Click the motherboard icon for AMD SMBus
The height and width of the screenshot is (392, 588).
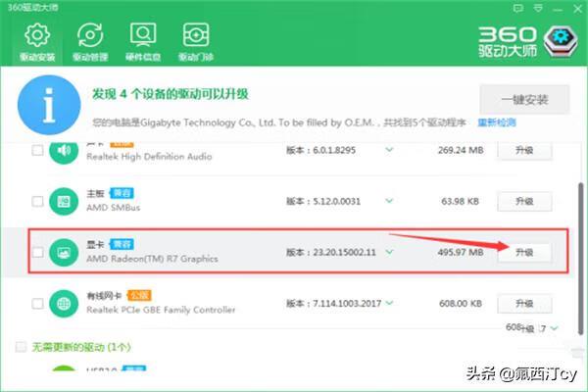(x=64, y=202)
